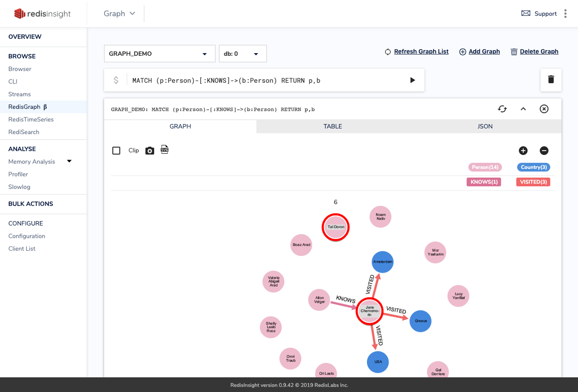Expand the Graph tool dropdown in header

click(119, 14)
